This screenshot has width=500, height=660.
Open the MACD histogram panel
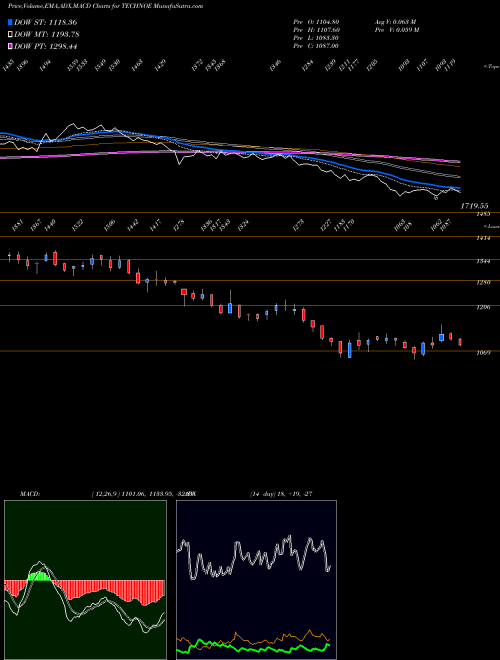pos(85,580)
